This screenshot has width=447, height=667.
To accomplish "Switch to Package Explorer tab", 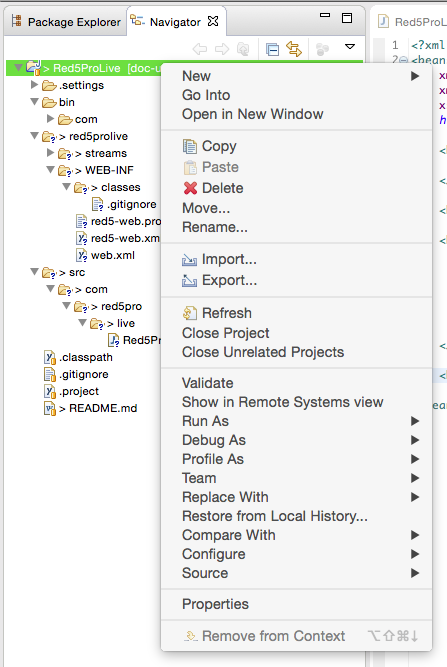I will (66, 22).
